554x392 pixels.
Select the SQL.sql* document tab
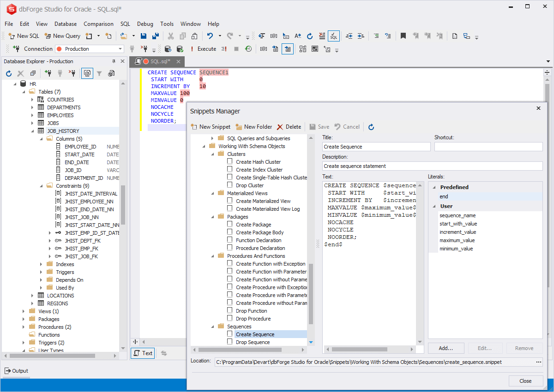point(157,61)
